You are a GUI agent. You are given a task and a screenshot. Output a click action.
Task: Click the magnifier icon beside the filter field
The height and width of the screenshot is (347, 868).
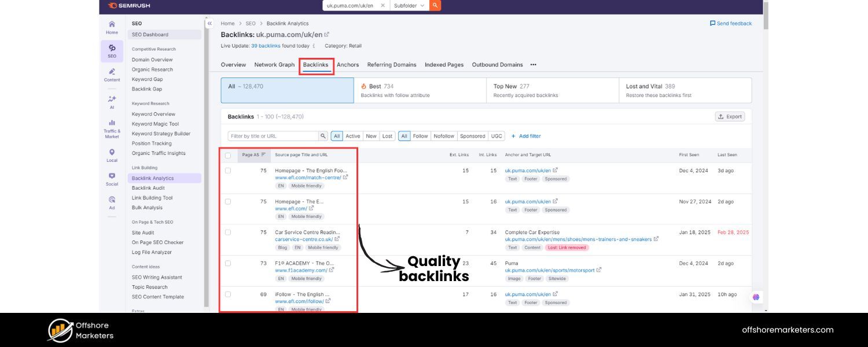323,136
